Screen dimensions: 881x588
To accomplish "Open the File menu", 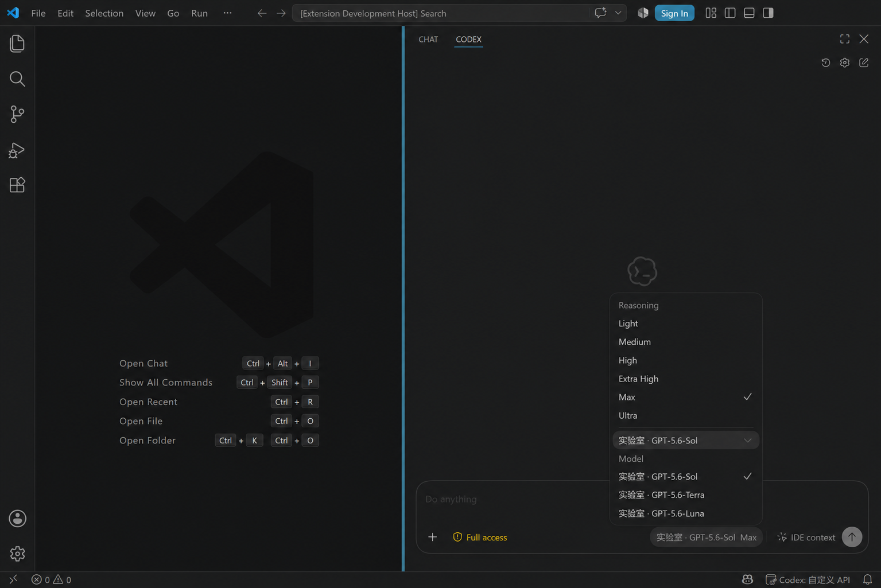I will pos(38,13).
